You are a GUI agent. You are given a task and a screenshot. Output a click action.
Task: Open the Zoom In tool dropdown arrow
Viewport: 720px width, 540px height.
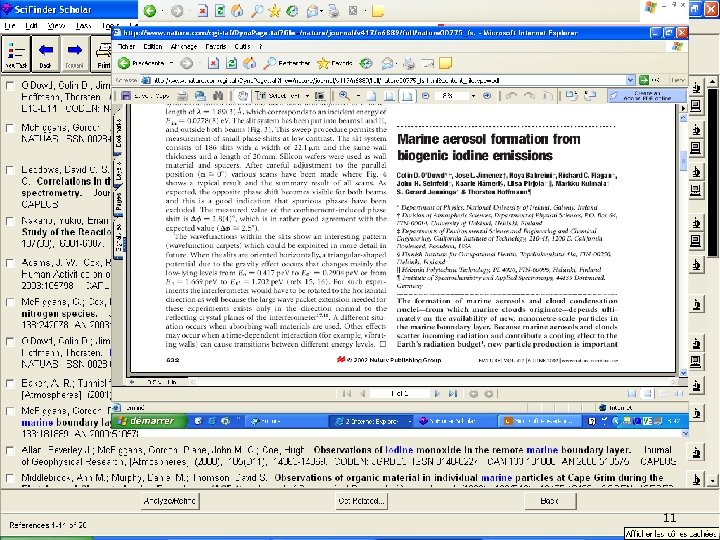point(358,96)
